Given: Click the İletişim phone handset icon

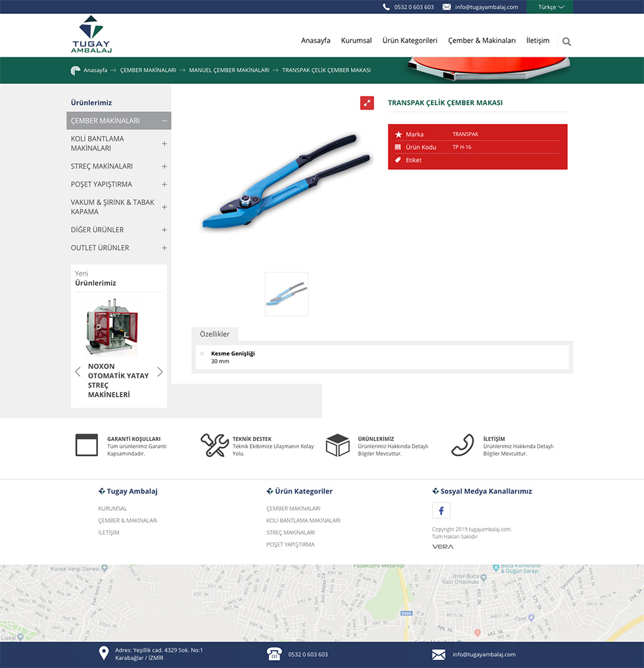Looking at the screenshot, I should click(x=463, y=445).
